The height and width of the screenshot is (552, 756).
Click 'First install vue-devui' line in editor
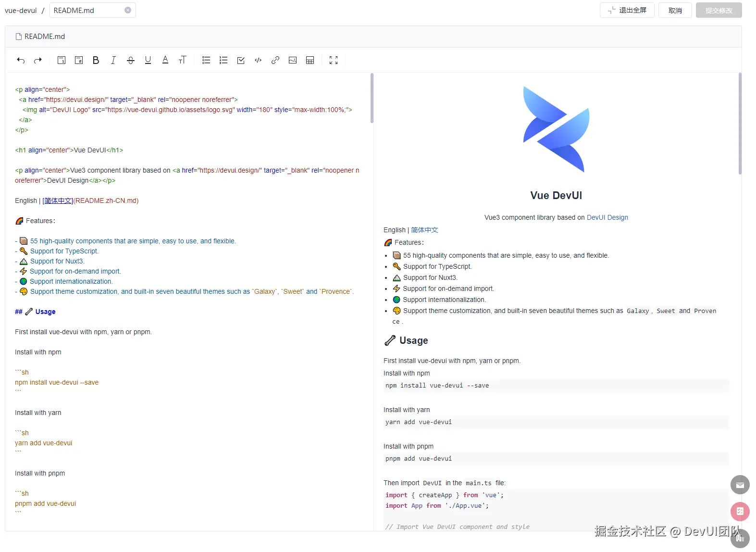[x=83, y=332]
